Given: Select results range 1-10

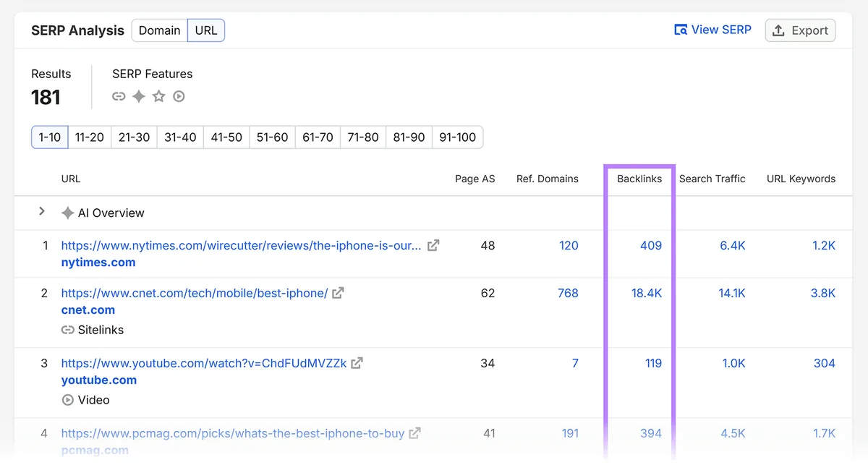Looking at the screenshot, I should coord(50,137).
